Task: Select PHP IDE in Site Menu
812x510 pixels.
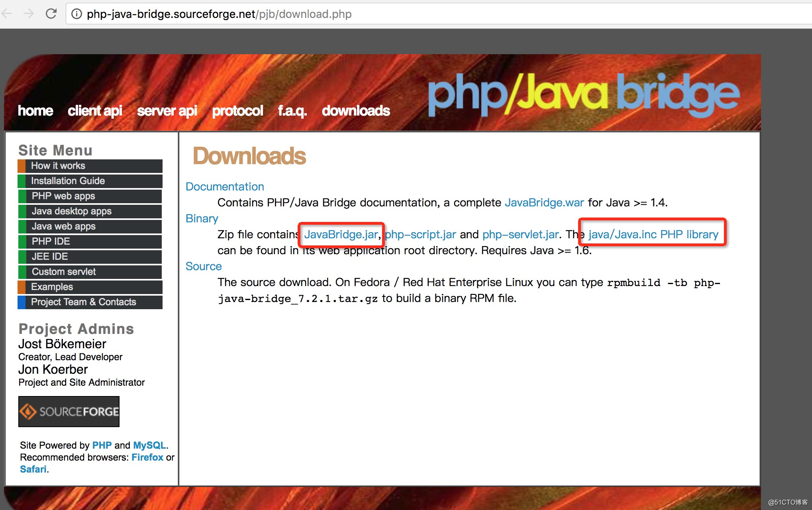Action: click(90, 241)
